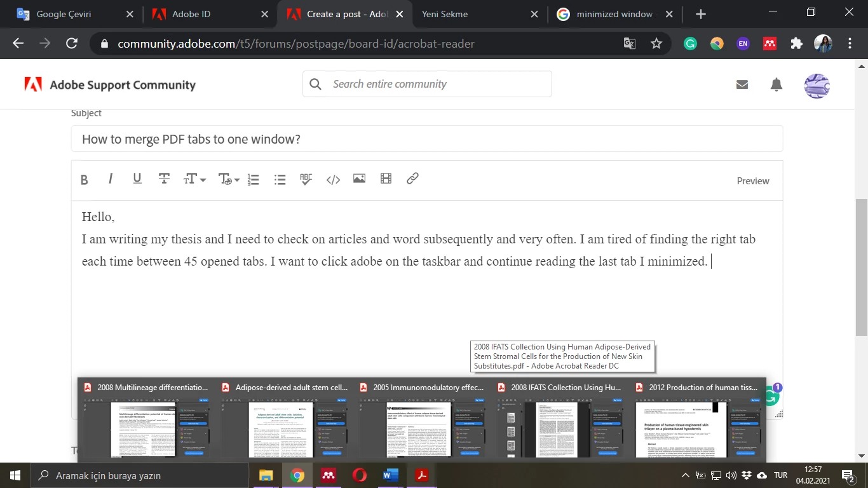
Task: Open Grammarly browser extension
Action: tap(690, 43)
